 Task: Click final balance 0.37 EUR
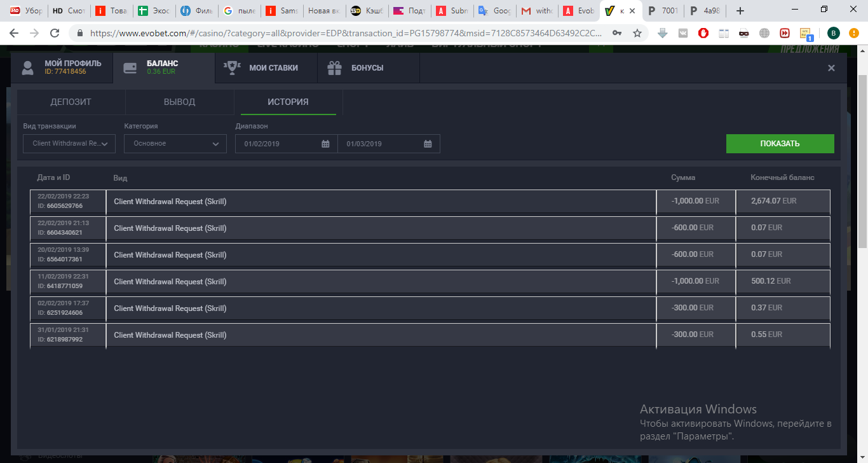[x=766, y=308]
